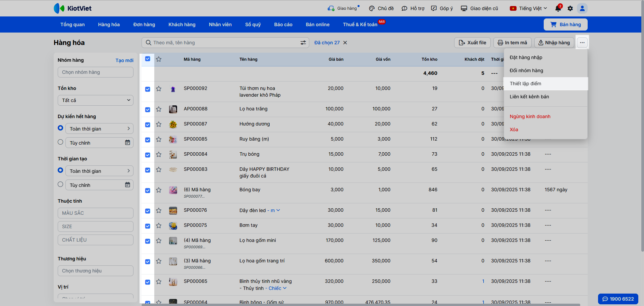644x306 pixels.
Task: Clear selection with X next to Đã chọn 27
Action: coord(345,43)
